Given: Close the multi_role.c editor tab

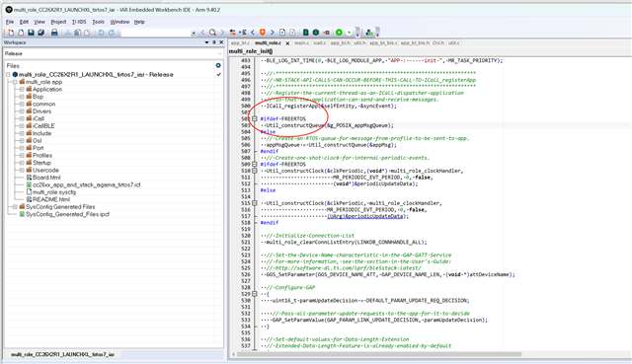Looking at the screenshot, I should [x=287, y=43].
